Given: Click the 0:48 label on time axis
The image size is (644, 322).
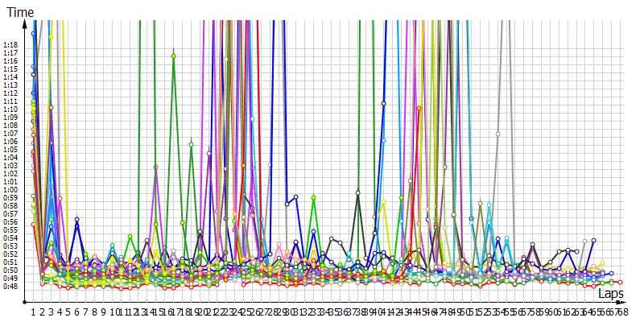Looking at the screenshot, I should (10, 286).
